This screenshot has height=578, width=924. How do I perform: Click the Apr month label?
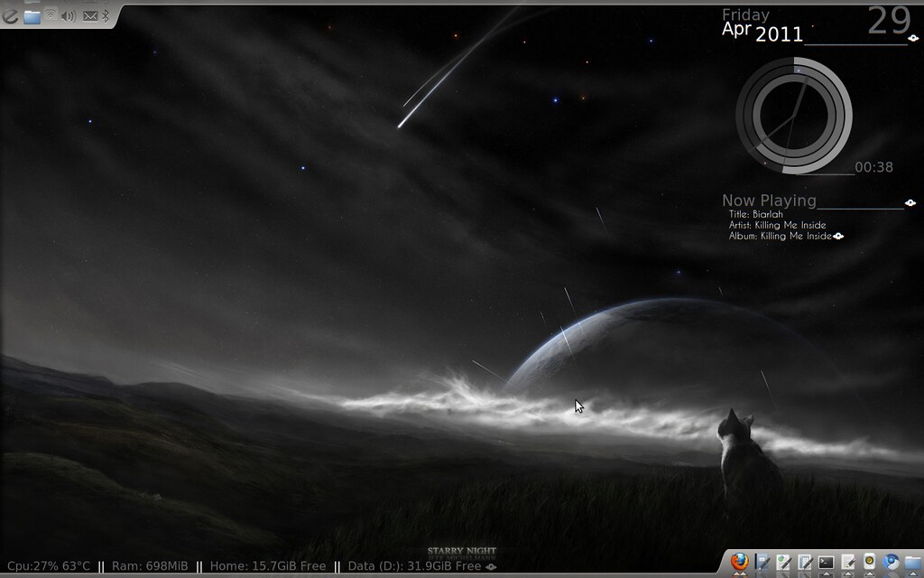(x=736, y=29)
